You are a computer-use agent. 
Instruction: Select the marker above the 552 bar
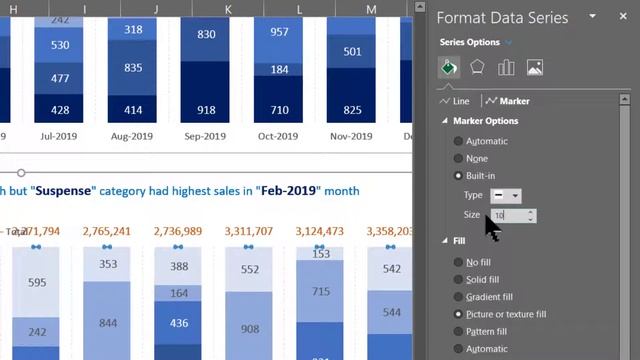pyautogui.click(x=249, y=247)
